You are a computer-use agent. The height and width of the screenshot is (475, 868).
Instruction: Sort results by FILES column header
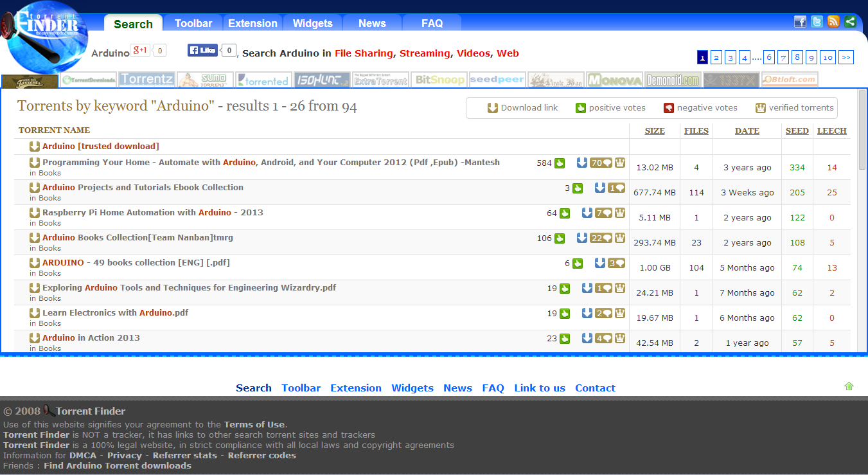tap(696, 131)
